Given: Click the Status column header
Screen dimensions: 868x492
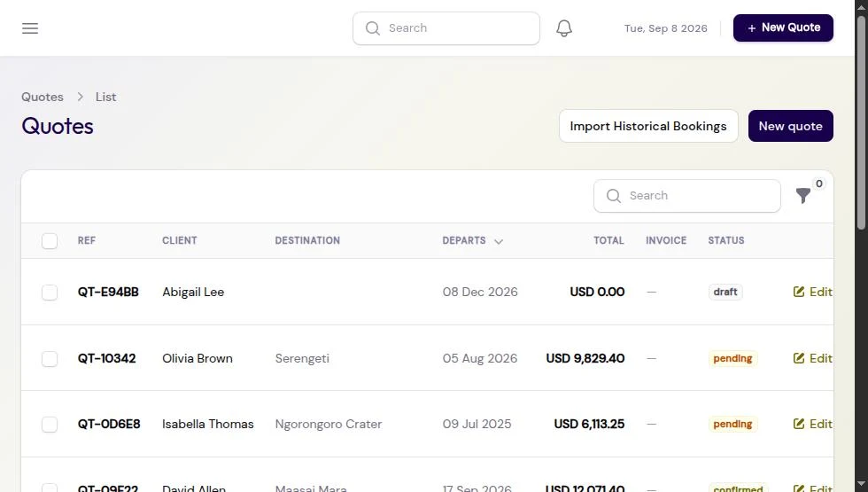Looking at the screenshot, I should click(725, 240).
